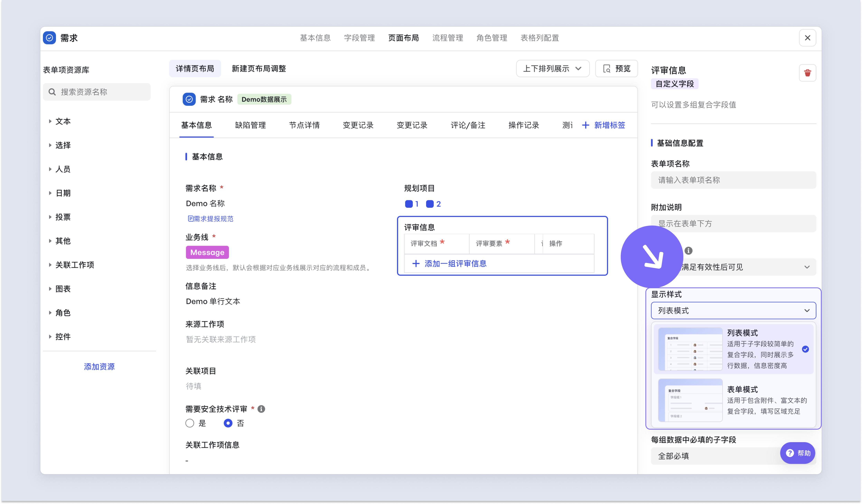Click the 帮助 help button
The image size is (862, 504).
[x=798, y=453]
